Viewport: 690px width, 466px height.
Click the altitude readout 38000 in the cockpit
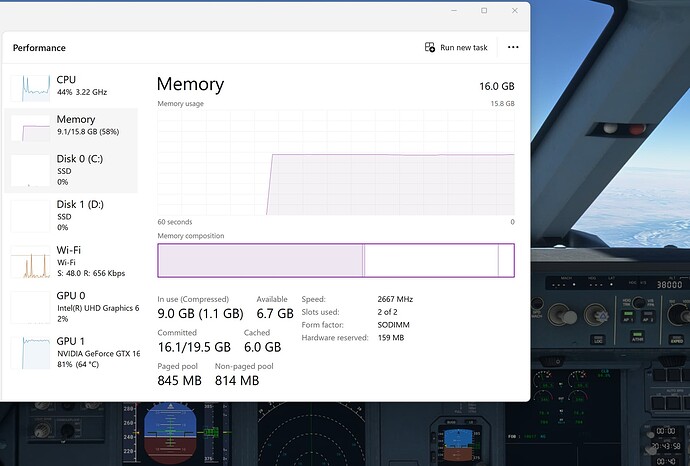(x=669, y=285)
